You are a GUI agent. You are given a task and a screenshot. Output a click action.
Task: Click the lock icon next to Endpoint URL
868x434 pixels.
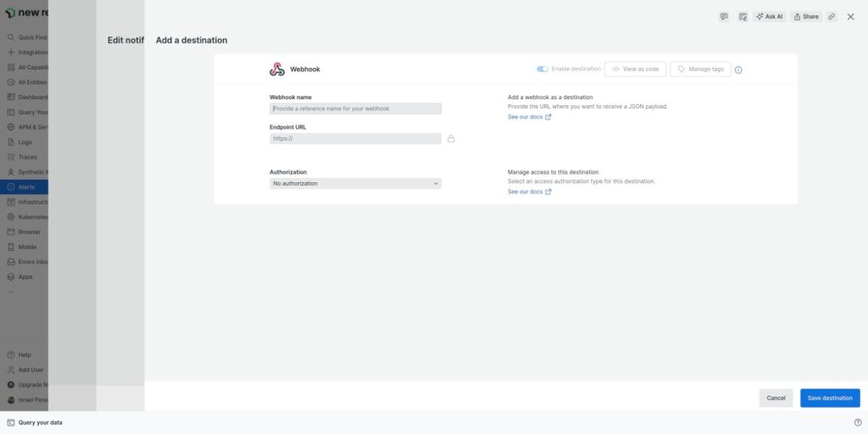point(451,138)
